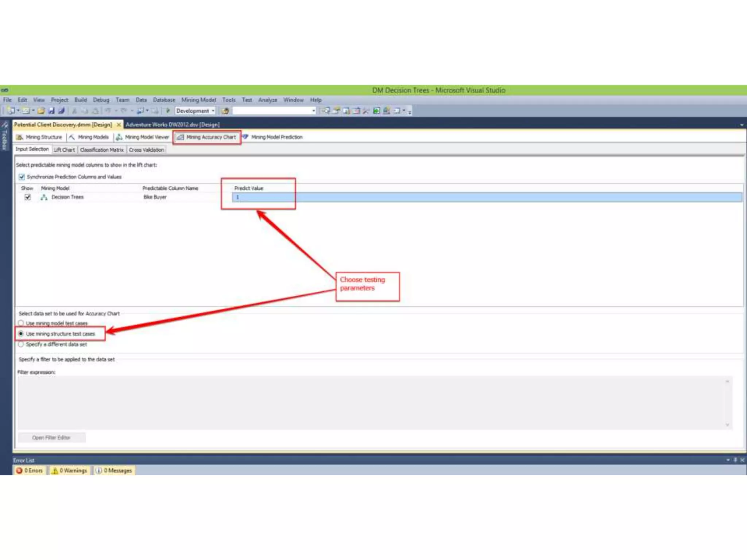
Task: Show the 0 Messages filter
Action: [114, 471]
